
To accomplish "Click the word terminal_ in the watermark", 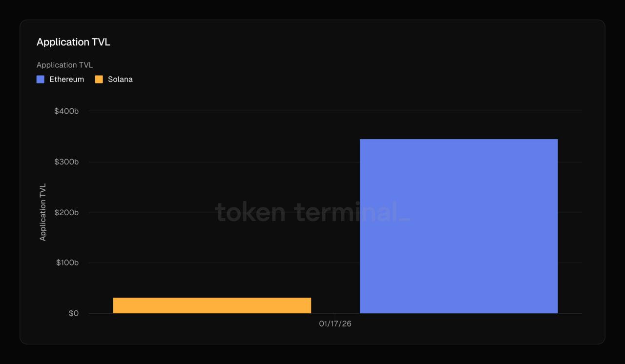I will (x=352, y=213).
